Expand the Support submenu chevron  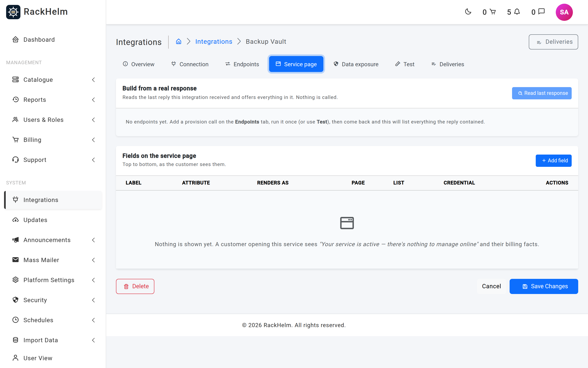[94, 160]
